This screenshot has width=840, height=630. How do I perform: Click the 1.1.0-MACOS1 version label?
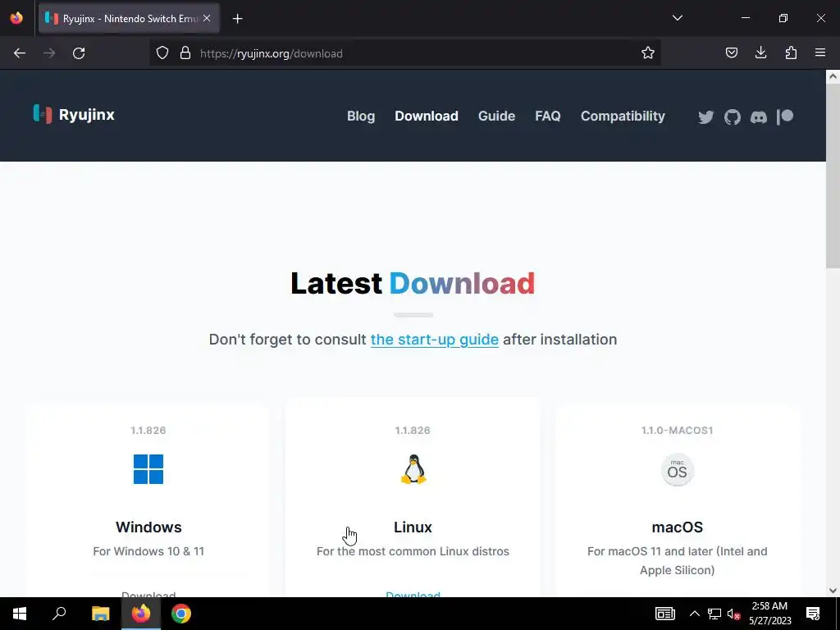(x=677, y=430)
